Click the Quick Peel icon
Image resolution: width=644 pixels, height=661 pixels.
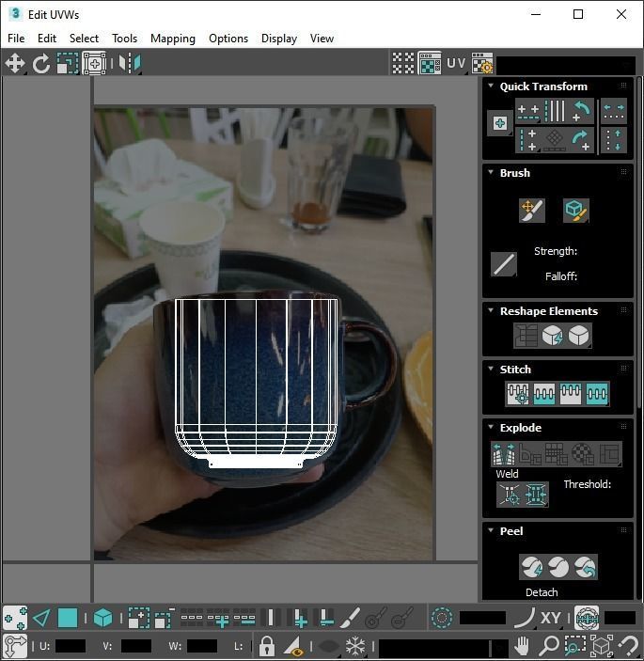[531, 567]
